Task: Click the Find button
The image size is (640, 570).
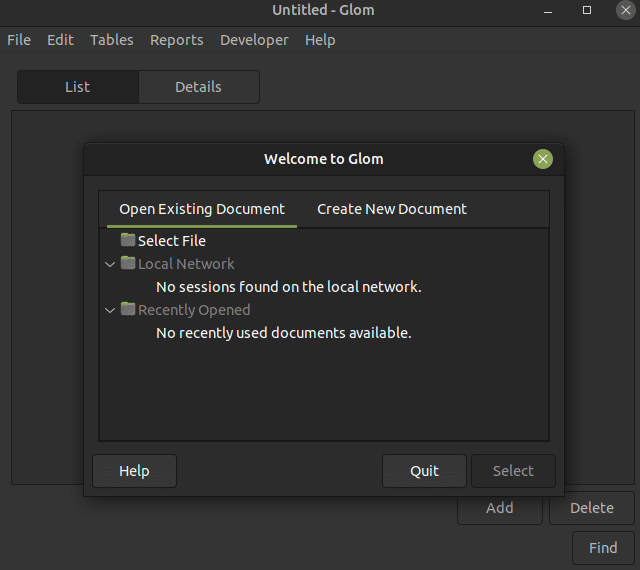Action: [603, 548]
